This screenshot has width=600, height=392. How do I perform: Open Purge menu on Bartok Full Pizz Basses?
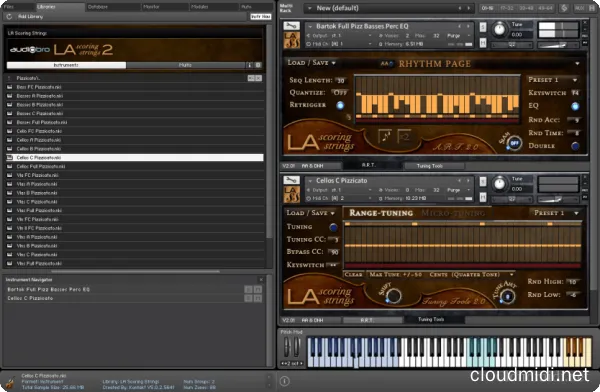pyautogui.click(x=459, y=36)
